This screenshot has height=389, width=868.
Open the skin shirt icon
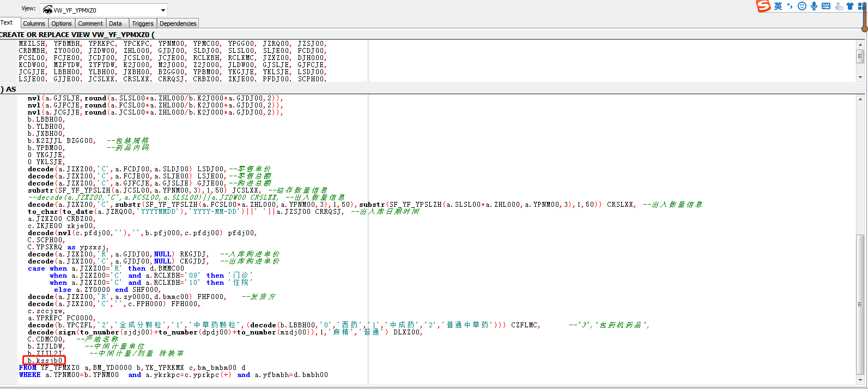[x=850, y=6]
